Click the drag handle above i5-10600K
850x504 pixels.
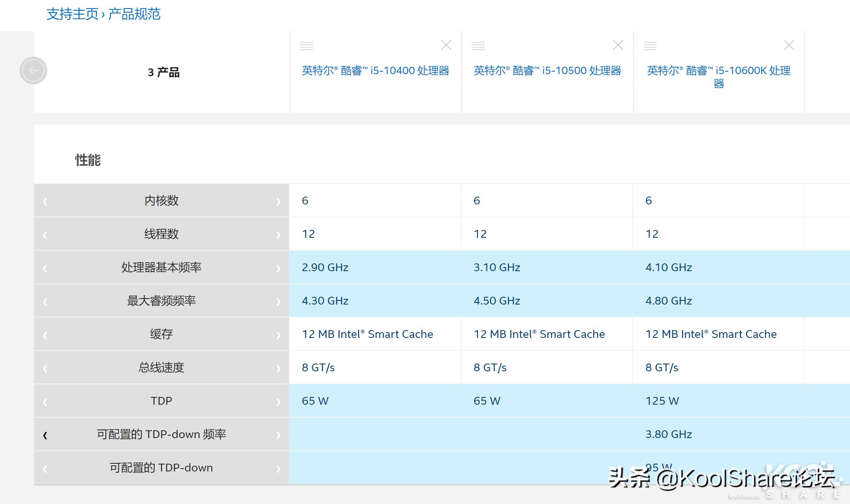pyautogui.click(x=650, y=46)
